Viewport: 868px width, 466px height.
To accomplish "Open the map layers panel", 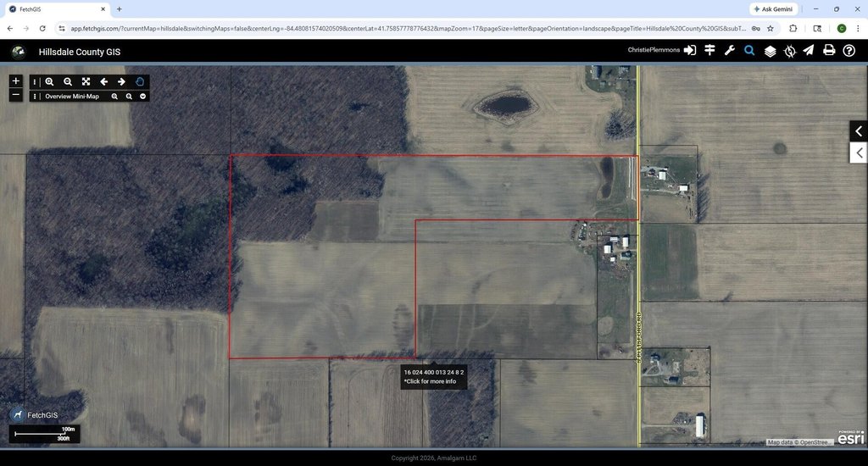I will 770,51.
